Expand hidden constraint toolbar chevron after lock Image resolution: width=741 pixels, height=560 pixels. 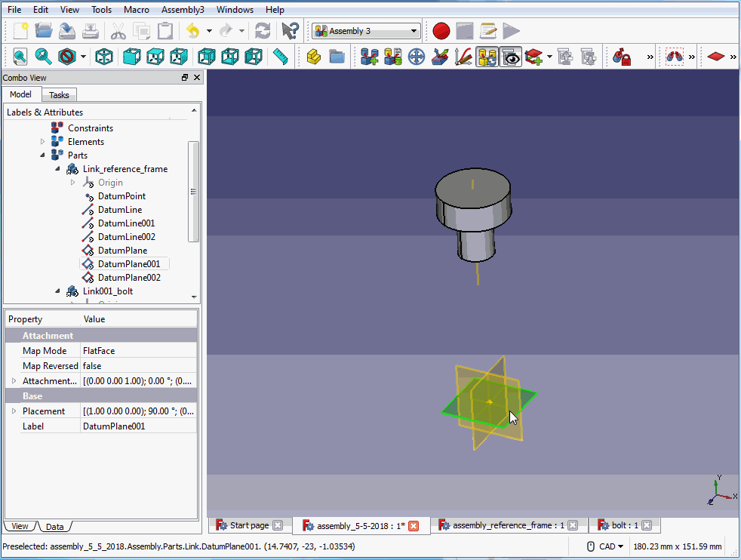(650, 57)
